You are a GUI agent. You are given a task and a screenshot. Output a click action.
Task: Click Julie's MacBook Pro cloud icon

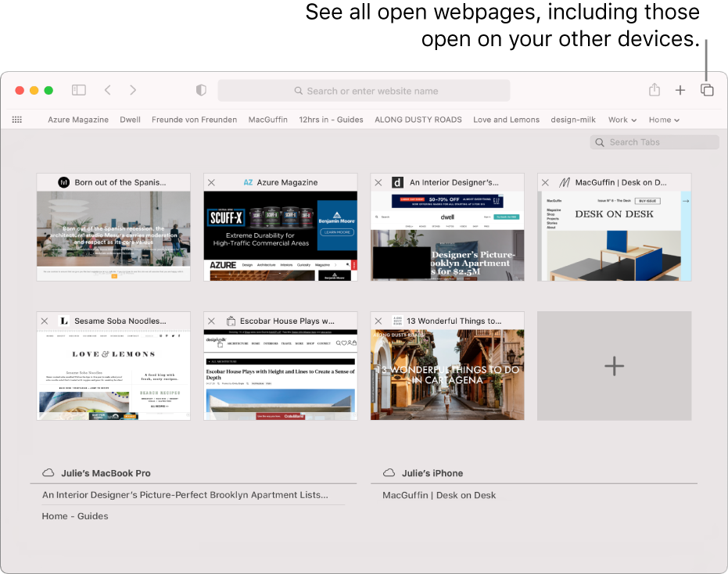coord(48,473)
